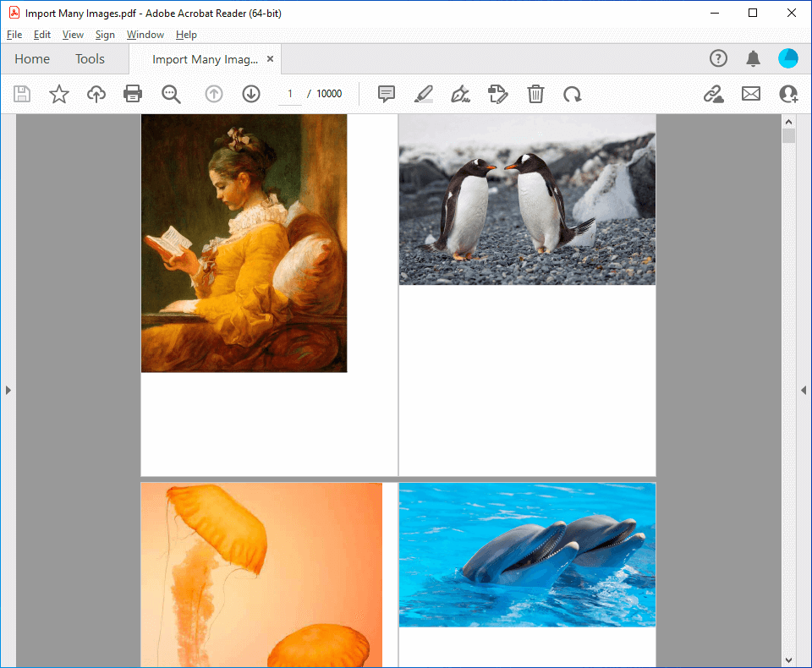Click the trash delete icon
The image size is (812, 668).
535,94
